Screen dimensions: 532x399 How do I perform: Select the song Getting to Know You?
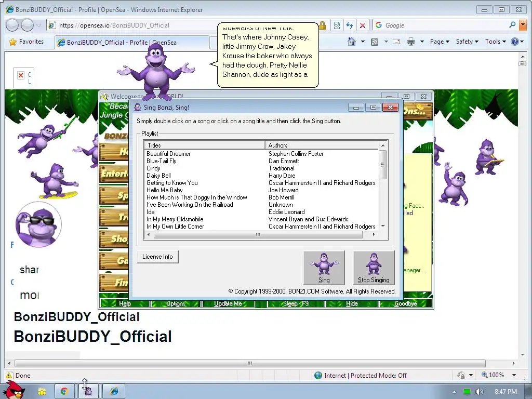(x=172, y=183)
